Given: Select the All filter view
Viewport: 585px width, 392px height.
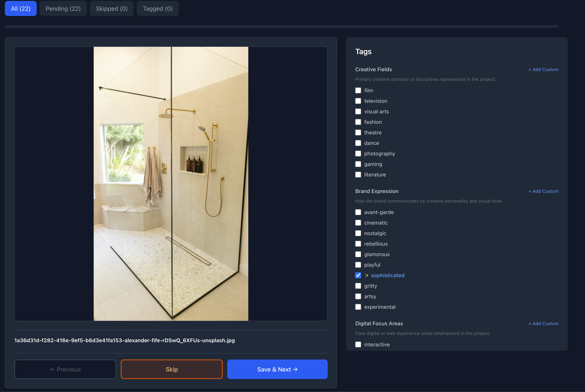Looking at the screenshot, I should (x=21, y=8).
